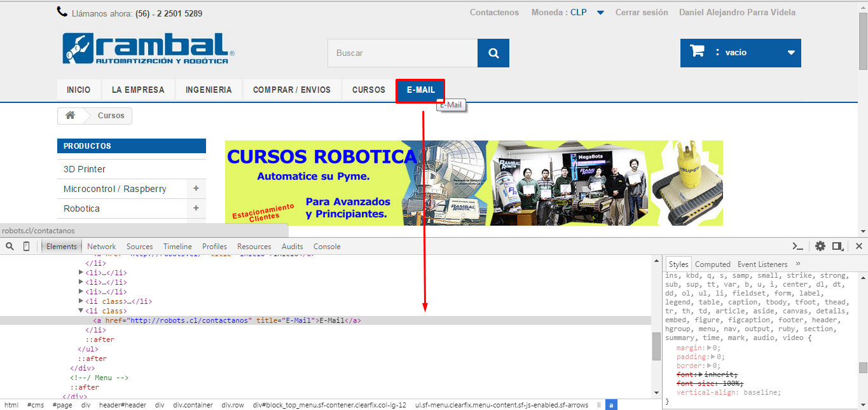Expand the collapsed <li class>…</li> node
The height and width of the screenshot is (410, 868).
coord(81,301)
